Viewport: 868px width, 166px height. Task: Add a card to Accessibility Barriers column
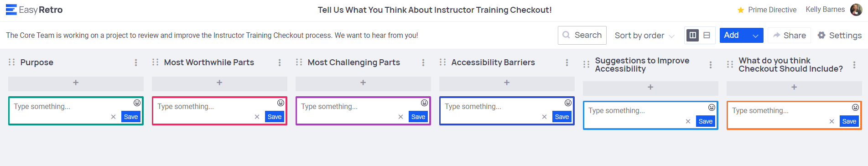pyautogui.click(x=507, y=83)
